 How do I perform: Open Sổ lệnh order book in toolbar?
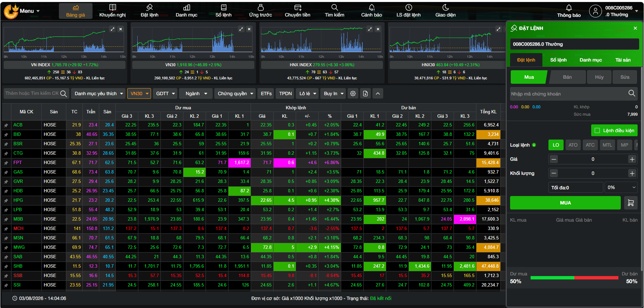click(x=223, y=11)
